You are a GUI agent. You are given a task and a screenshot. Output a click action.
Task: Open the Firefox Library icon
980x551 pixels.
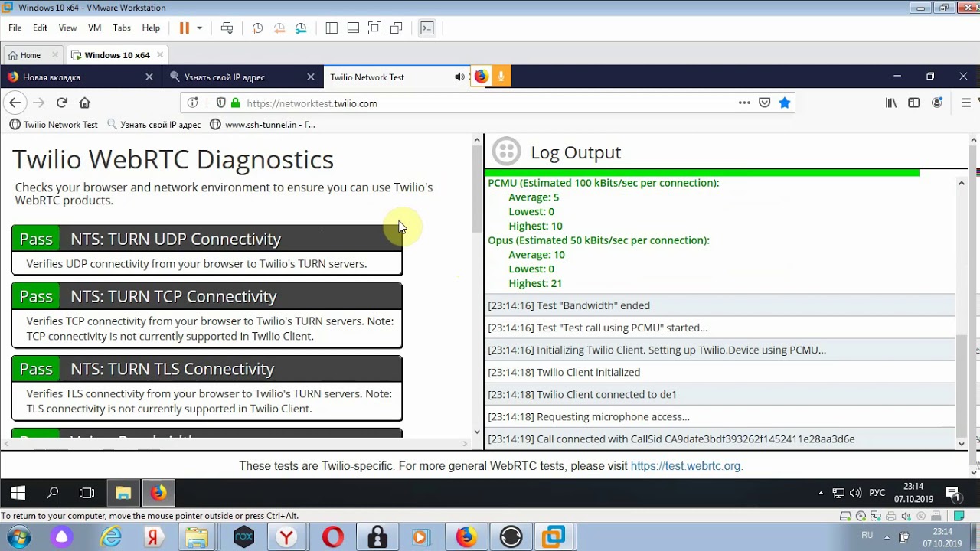(891, 103)
